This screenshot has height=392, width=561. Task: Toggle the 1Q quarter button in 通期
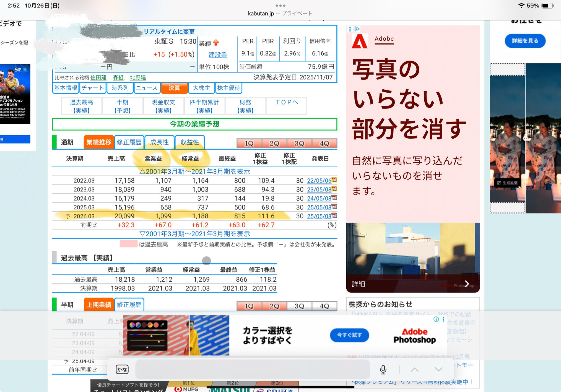tap(249, 143)
